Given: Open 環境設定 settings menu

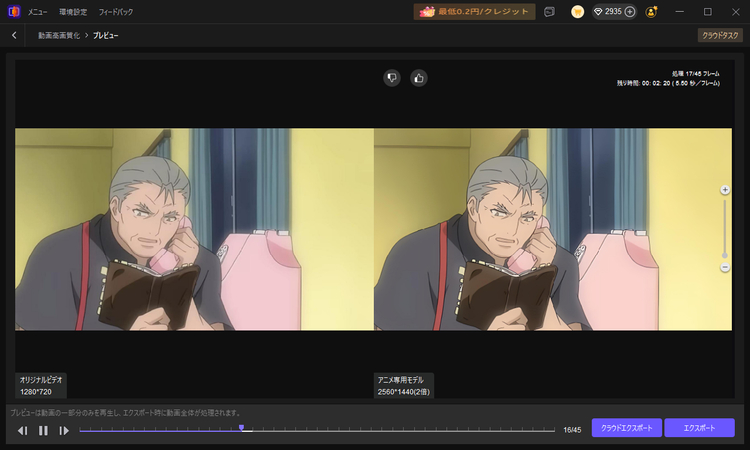Looking at the screenshot, I should [x=73, y=12].
